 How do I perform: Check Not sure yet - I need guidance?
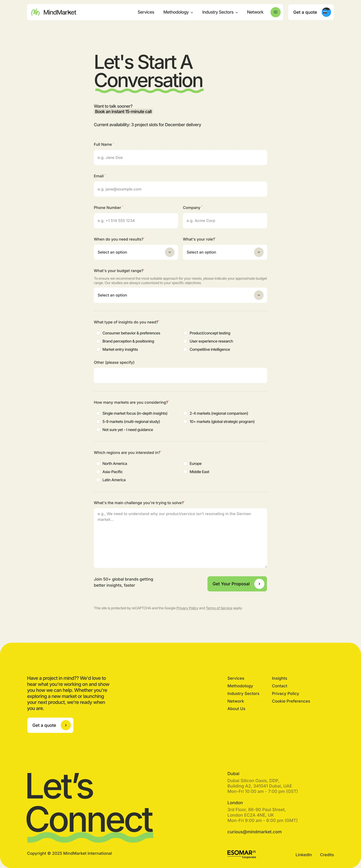coord(98,429)
